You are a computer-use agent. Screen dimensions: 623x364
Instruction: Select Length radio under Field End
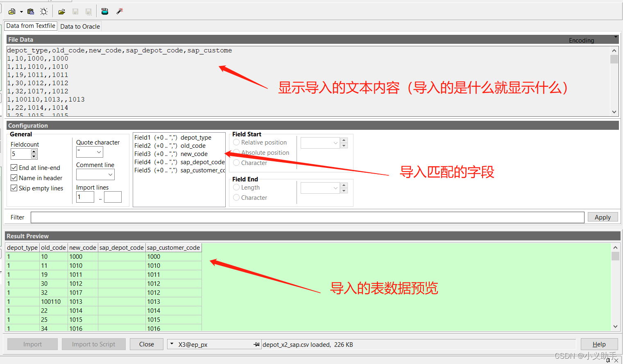(x=236, y=187)
